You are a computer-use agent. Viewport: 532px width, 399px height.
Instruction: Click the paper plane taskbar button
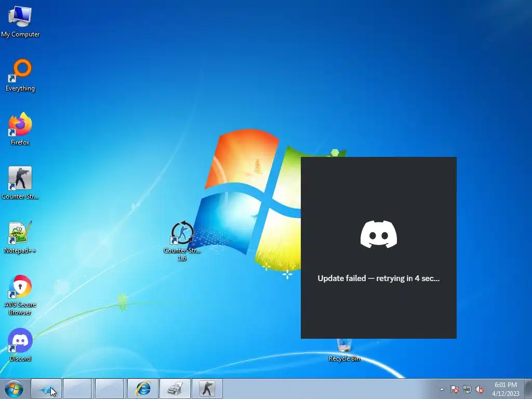[x=46, y=389]
